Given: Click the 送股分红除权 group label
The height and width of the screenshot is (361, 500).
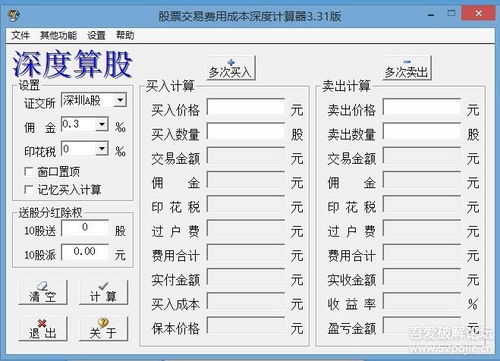Looking at the screenshot, I should (x=50, y=213).
